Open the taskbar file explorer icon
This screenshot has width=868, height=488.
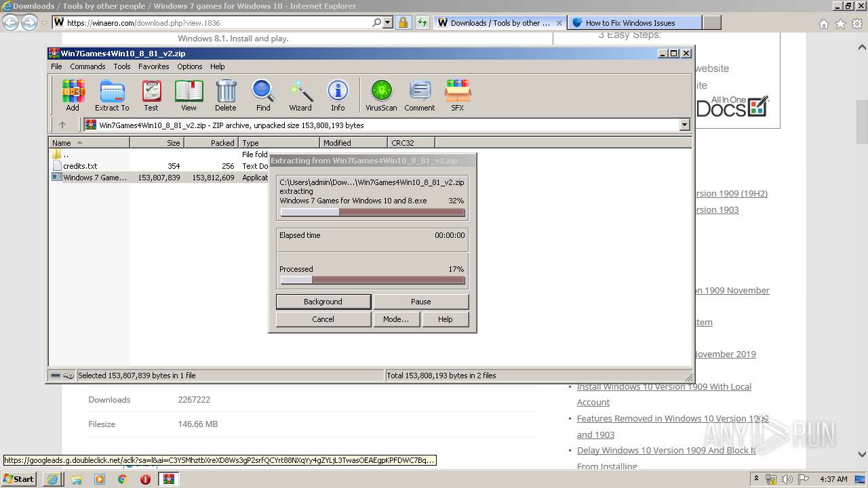click(x=76, y=479)
